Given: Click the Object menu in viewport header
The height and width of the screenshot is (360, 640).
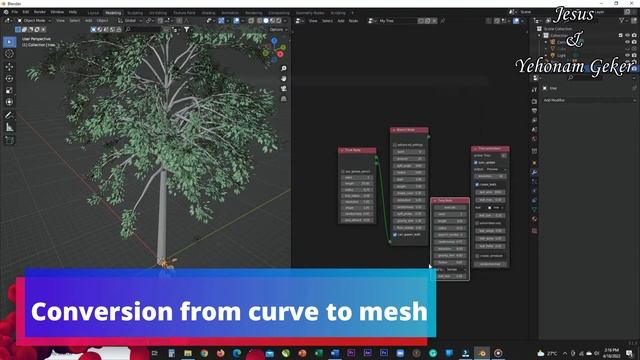Looking at the screenshot, I should [102, 20].
